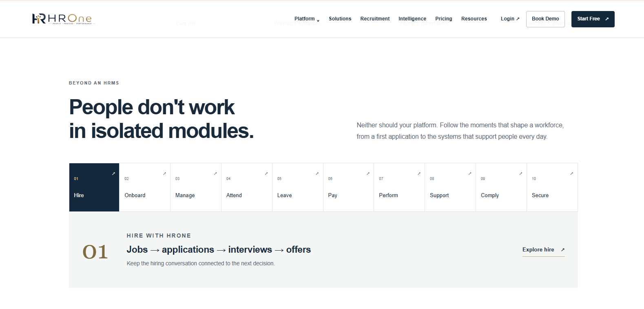644x309 pixels.
Task: Click the arrow icon on the Support card
Action: [470, 173]
